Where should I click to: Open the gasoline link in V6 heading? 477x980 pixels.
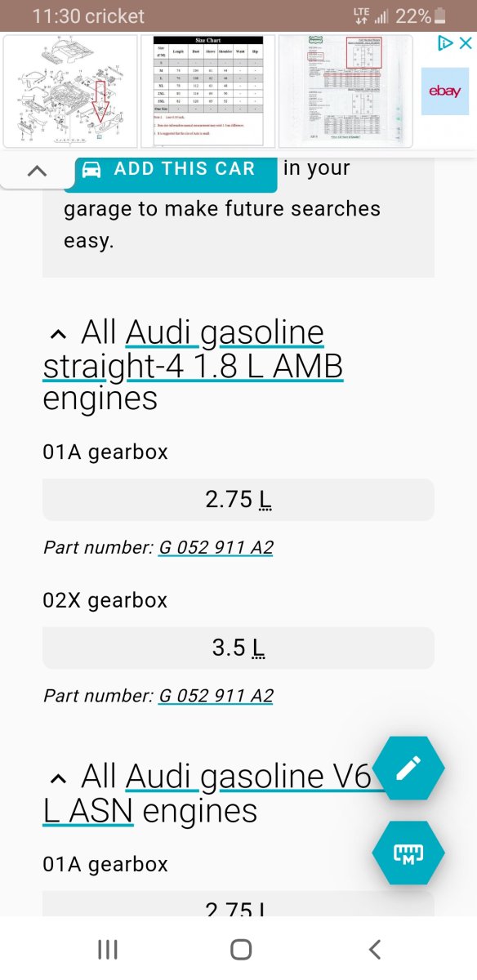point(261,777)
